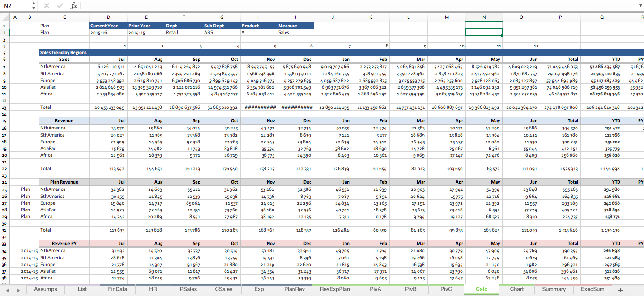Switch to the PivC sheet tab
This screenshot has width=644, height=296.
(446, 289)
